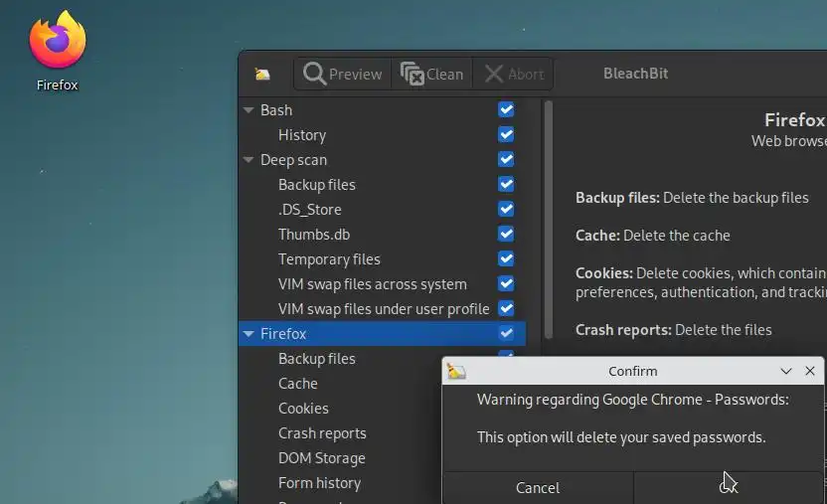Image resolution: width=827 pixels, height=504 pixels.
Task: Uncheck the Bash checkbox
Action: (x=506, y=109)
